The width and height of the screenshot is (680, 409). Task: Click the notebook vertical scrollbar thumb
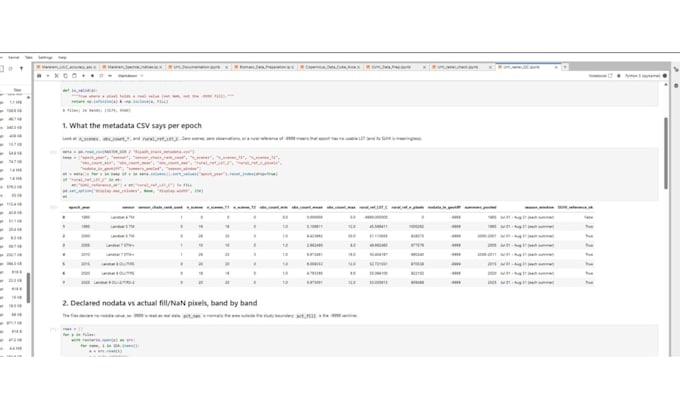click(x=666, y=153)
